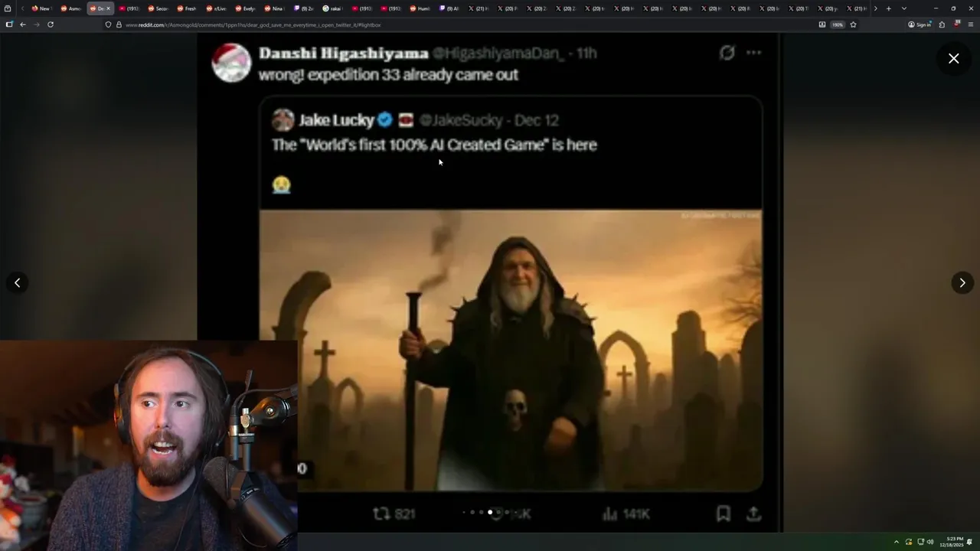
Task: Switch to the rakai Google tab
Action: pos(332,8)
